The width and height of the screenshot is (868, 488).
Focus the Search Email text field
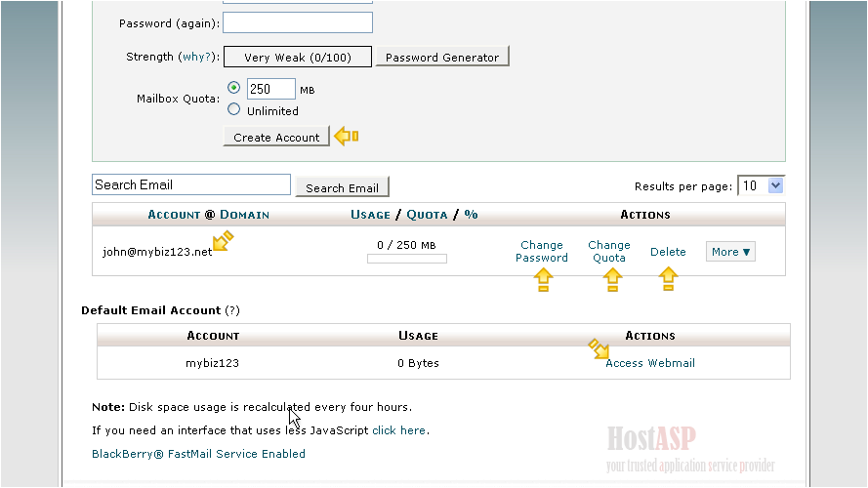click(x=191, y=184)
